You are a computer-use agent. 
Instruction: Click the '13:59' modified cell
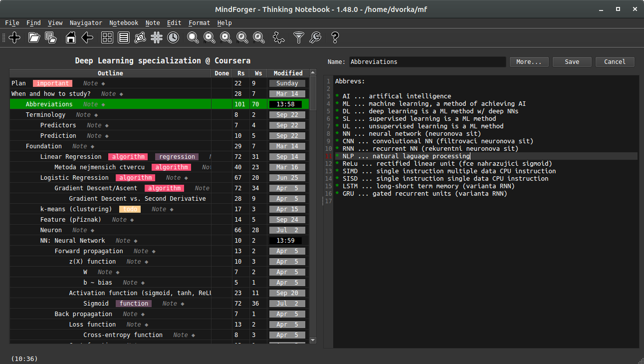[286, 241]
